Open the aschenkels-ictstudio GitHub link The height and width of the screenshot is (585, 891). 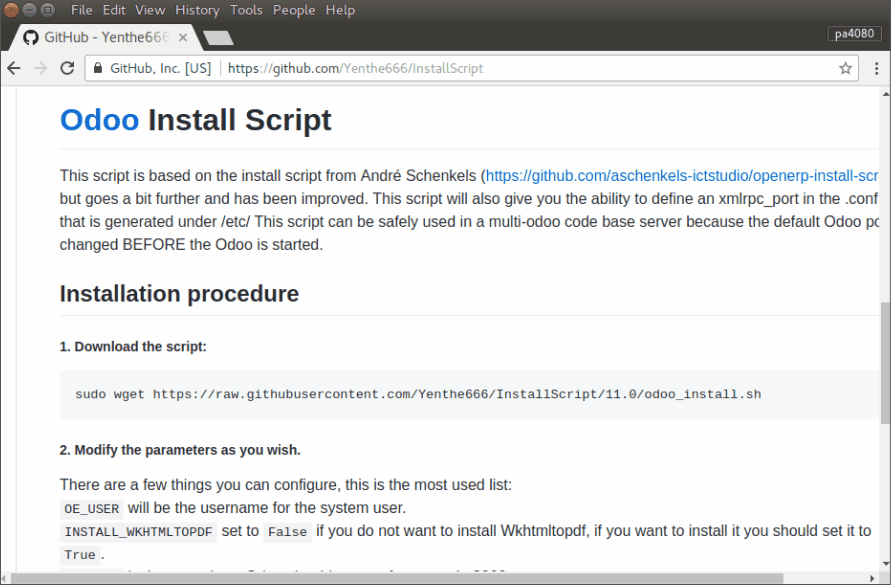[680, 175]
